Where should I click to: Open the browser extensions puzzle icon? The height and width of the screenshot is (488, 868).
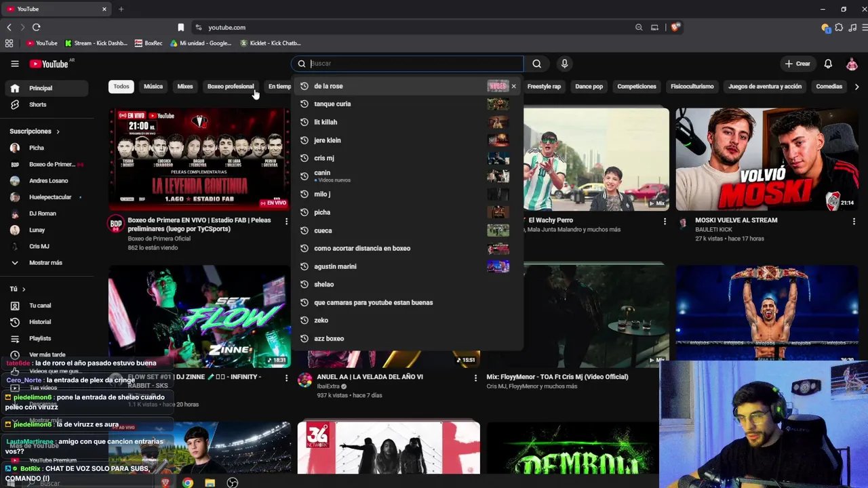[839, 27]
